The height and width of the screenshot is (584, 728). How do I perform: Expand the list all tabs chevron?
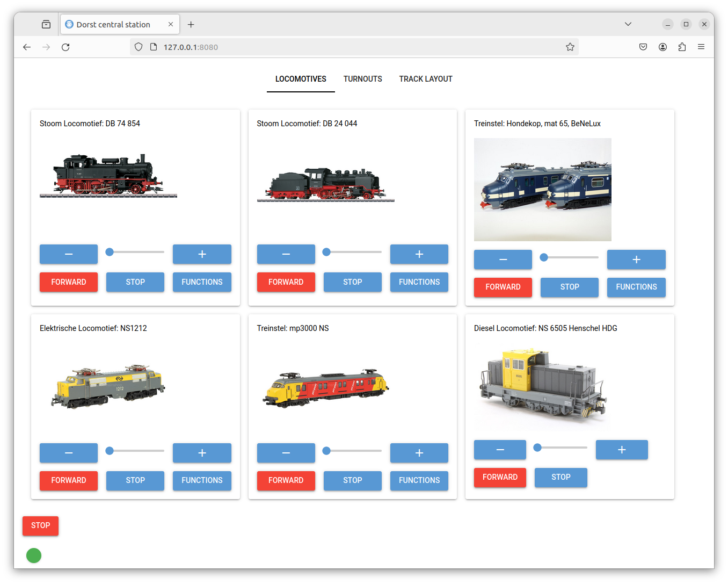[628, 24]
